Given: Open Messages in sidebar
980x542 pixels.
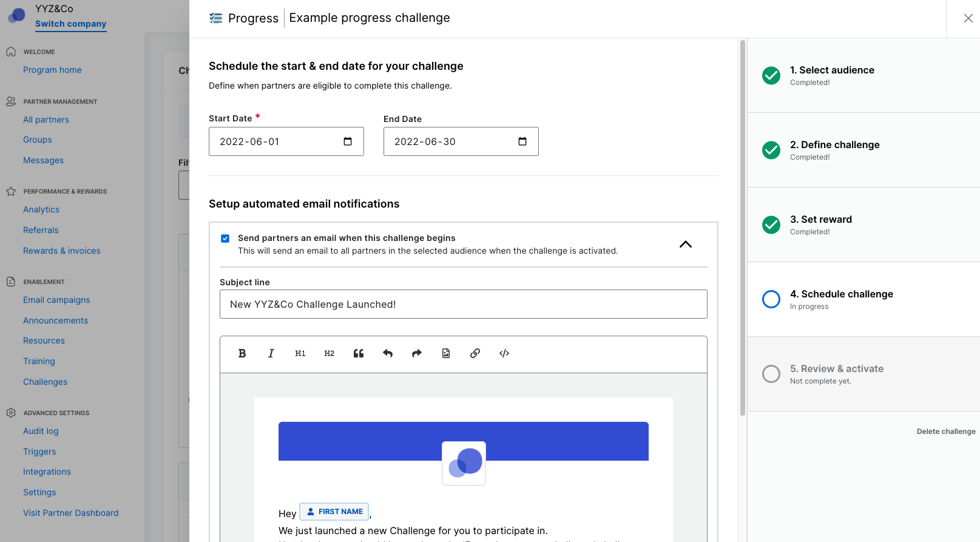Looking at the screenshot, I should coord(43,160).
